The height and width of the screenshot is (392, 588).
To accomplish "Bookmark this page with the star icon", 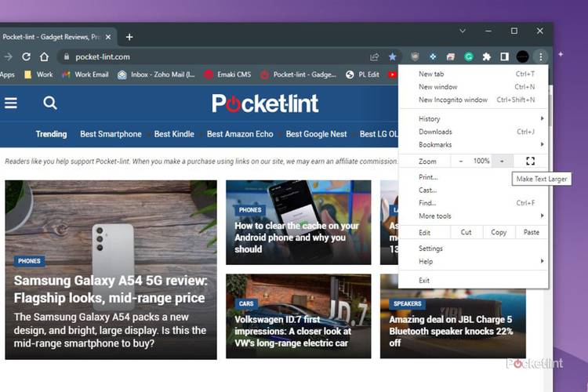I will tap(393, 56).
